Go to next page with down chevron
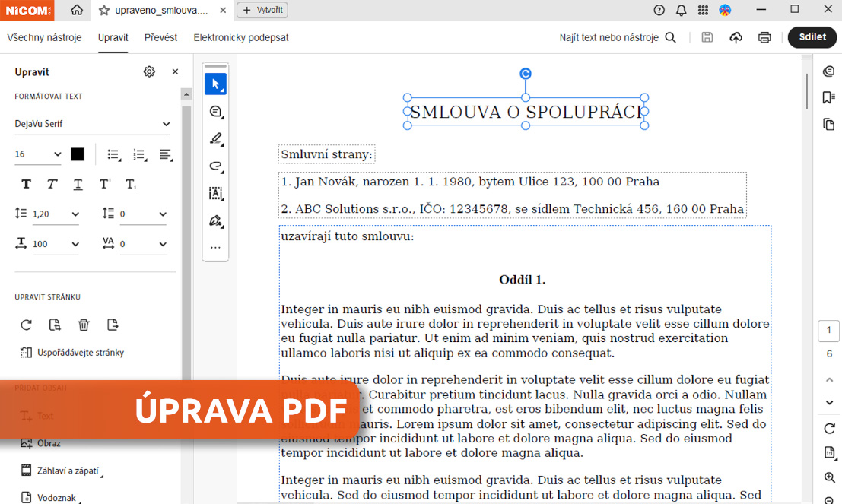The image size is (842, 504). pos(829,403)
